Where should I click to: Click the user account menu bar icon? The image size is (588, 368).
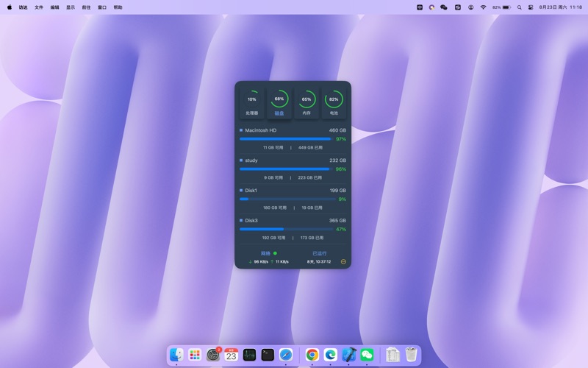(470, 7)
